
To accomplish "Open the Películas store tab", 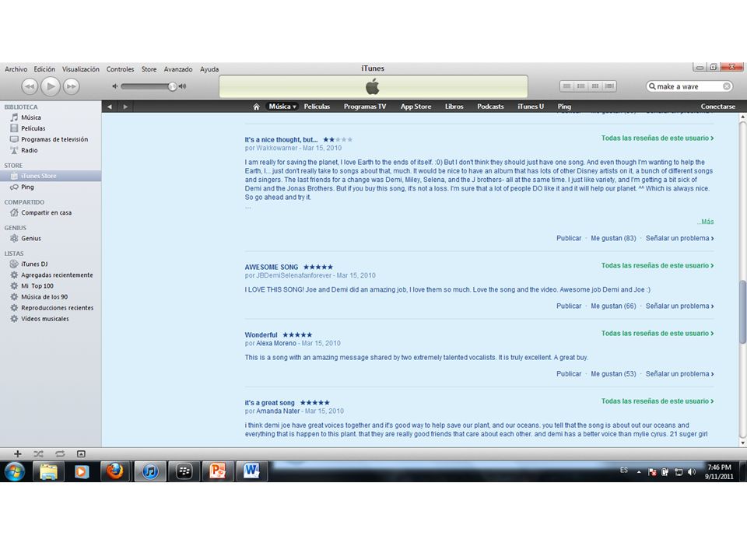I will [317, 107].
